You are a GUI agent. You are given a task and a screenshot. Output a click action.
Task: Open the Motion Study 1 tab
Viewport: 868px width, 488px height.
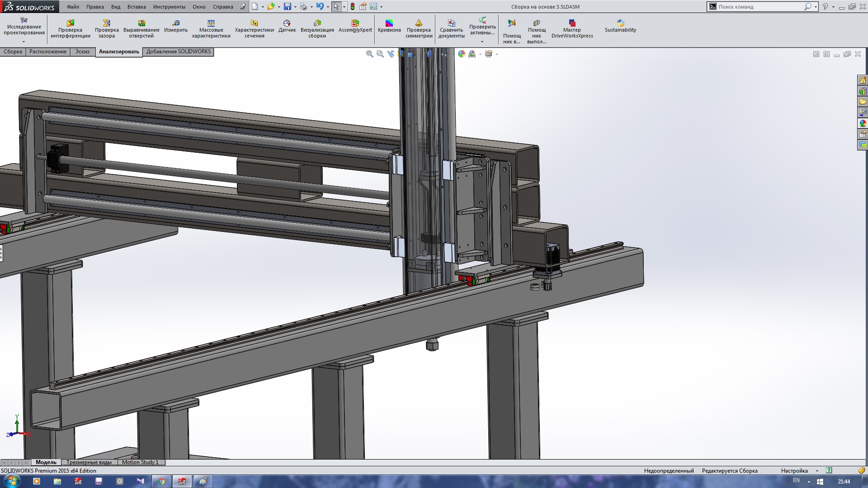coord(140,462)
